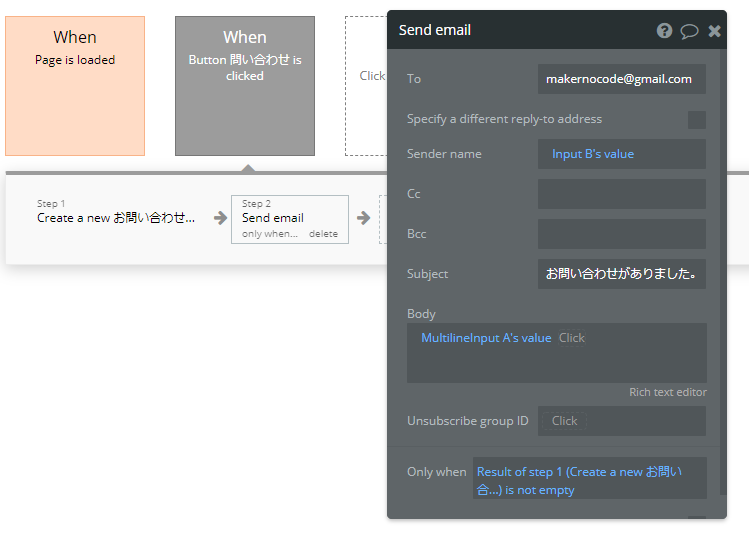
Task: Click arrow between Step 1 and Step 2
Action: point(220,218)
